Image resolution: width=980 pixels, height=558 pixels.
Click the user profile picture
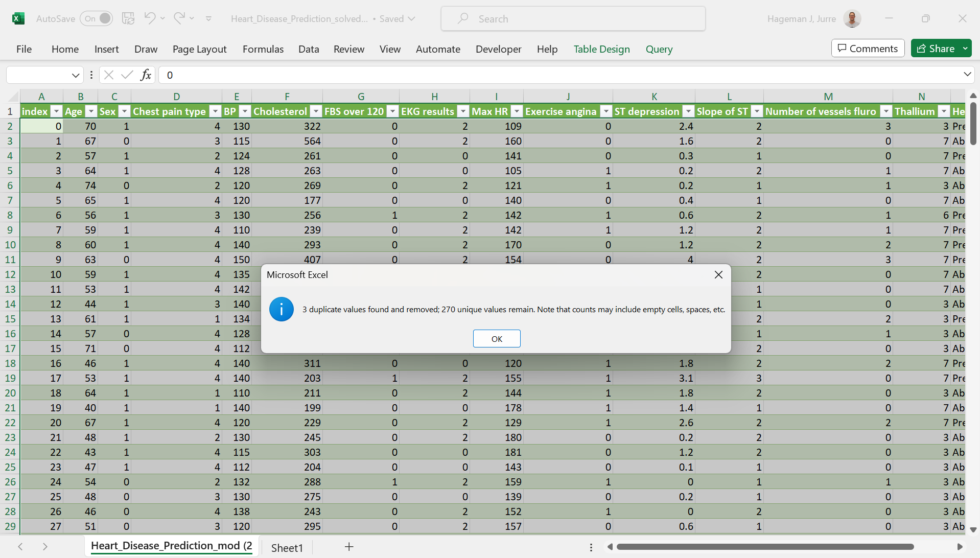coord(852,19)
